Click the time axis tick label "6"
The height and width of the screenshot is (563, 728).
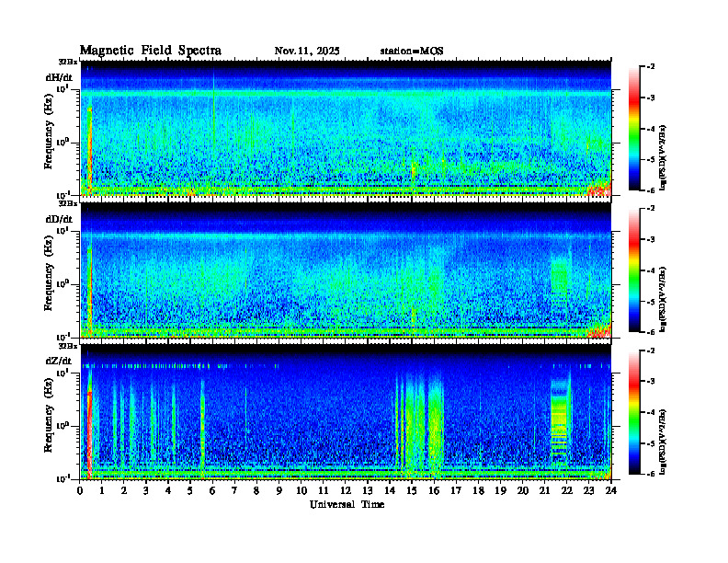click(212, 490)
